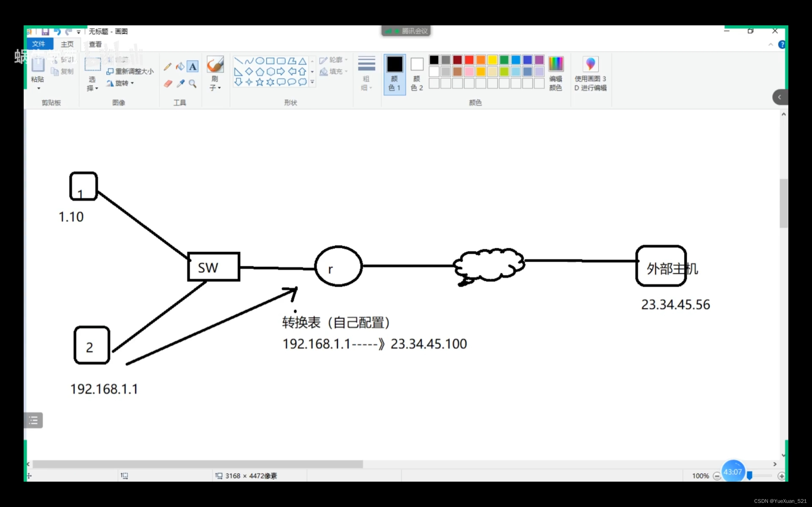Image resolution: width=812 pixels, height=507 pixels.
Task: Click the horizontal scrollbar right arrow
Action: (776, 464)
